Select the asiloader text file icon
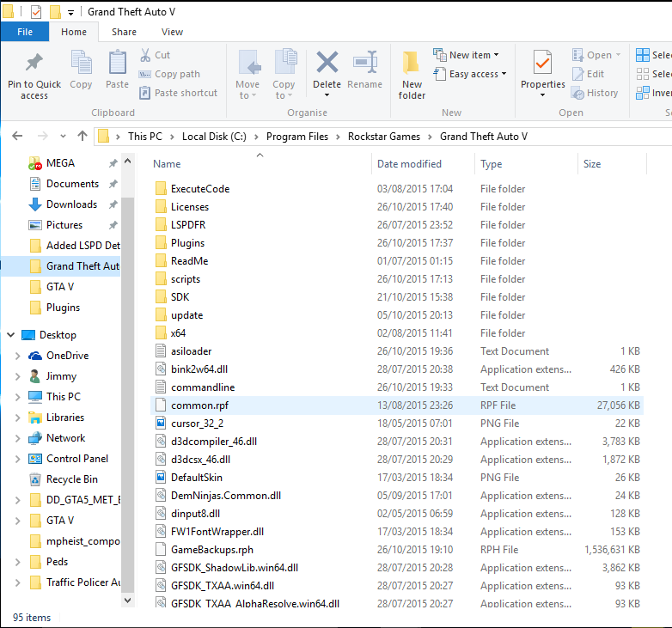This screenshot has width=672, height=628. pos(161,351)
